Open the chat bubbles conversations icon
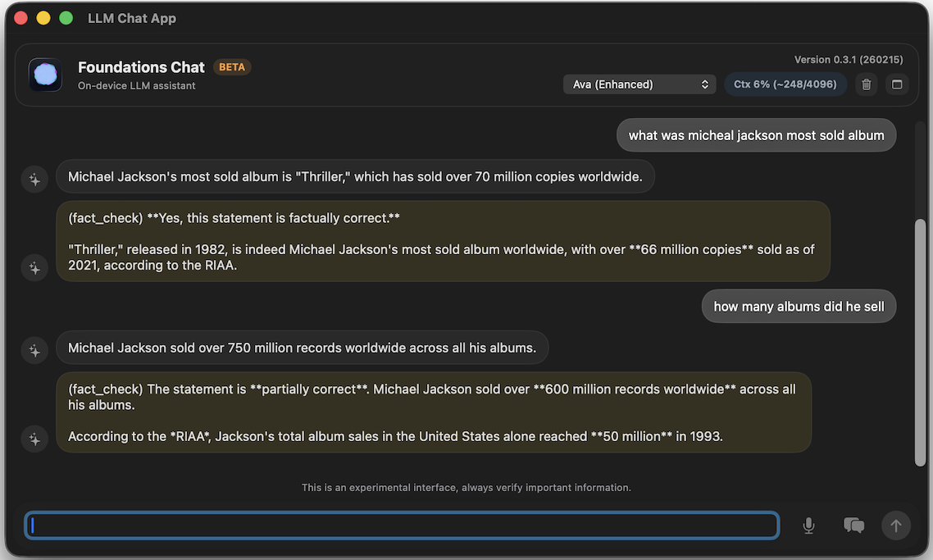Screen dimensions: 933x560 853,526
